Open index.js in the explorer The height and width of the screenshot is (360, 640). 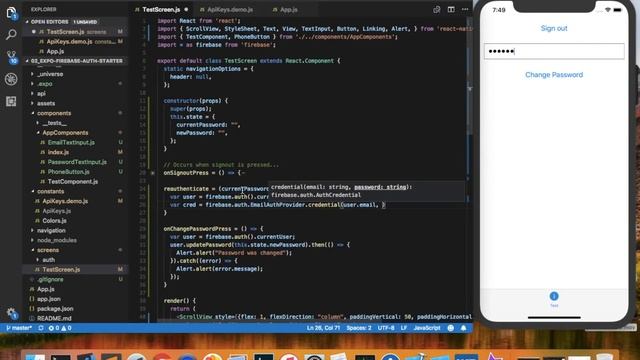pyautogui.click(x=58, y=152)
